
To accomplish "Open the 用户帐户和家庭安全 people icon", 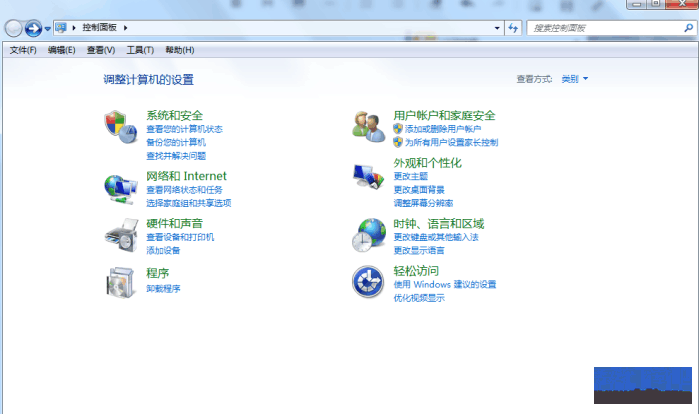I will 369,127.
